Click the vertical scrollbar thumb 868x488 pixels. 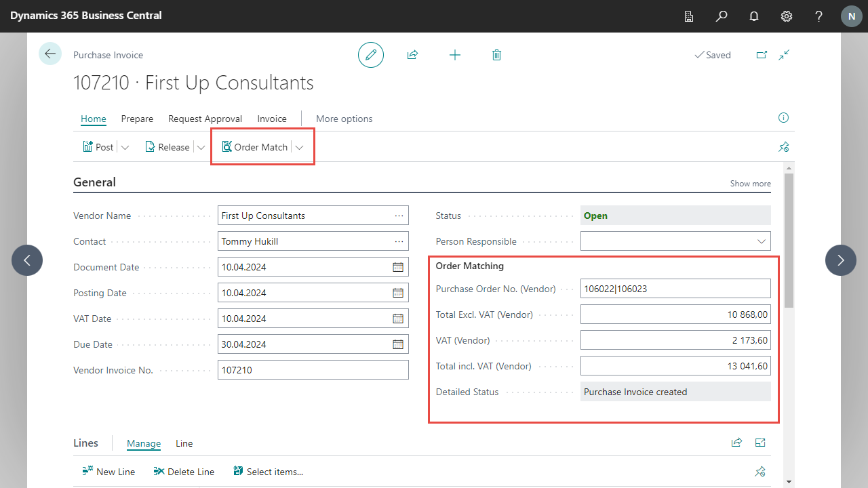click(789, 241)
